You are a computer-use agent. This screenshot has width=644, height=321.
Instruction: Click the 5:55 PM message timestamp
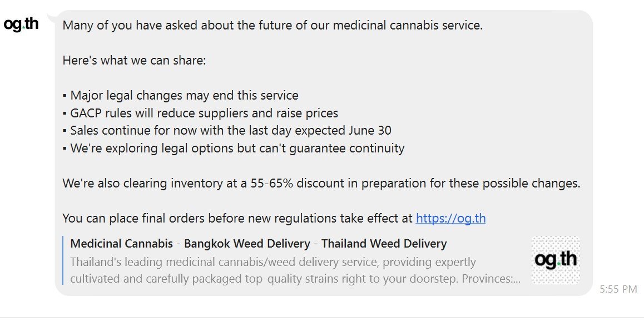[x=618, y=289]
